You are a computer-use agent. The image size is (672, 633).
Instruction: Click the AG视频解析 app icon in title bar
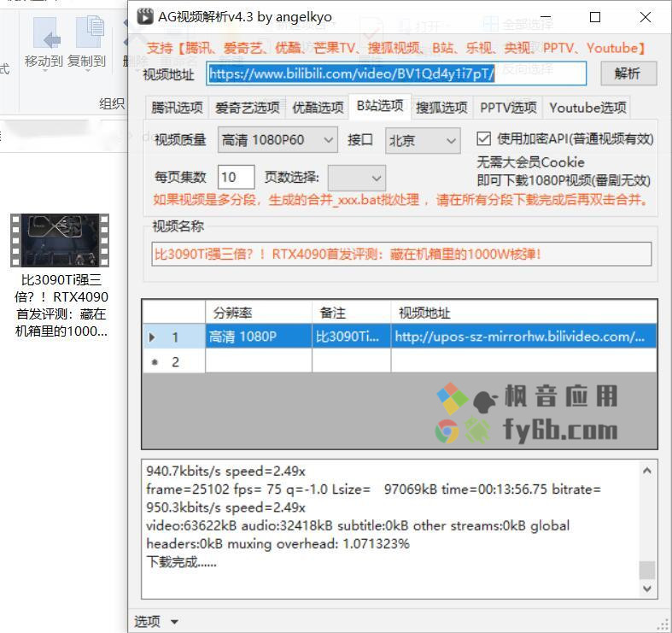pos(145,17)
